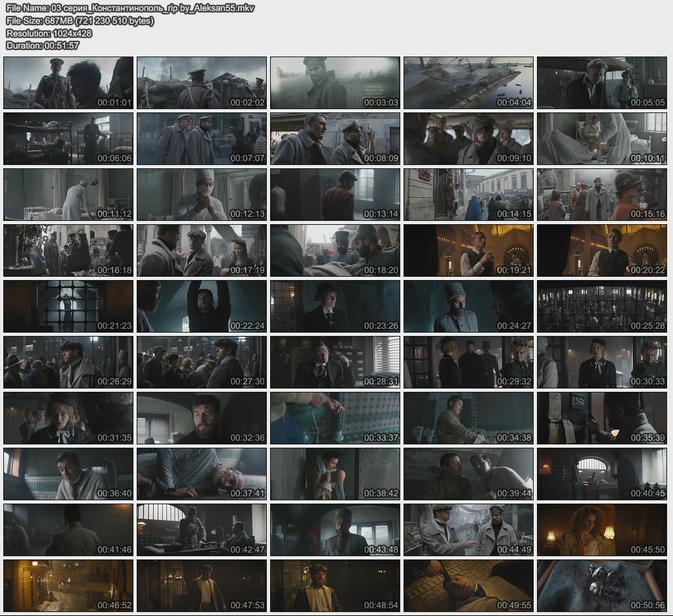Image resolution: width=673 pixels, height=616 pixels.
Task: Select the last thumbnail at 00:50:56
Action: pos(601,586)
